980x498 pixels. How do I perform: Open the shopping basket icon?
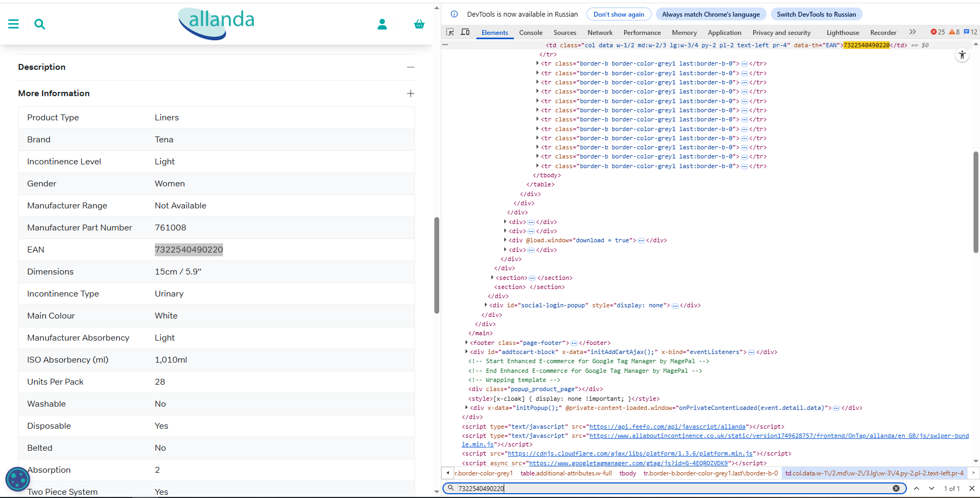pyautogui.click(x=419, y=24)
